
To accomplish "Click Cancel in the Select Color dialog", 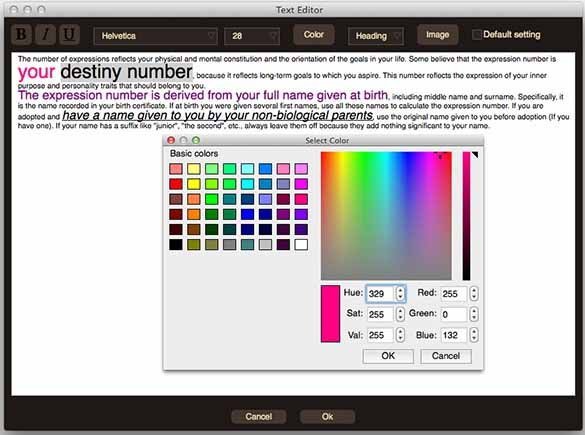I will point(446,356).
